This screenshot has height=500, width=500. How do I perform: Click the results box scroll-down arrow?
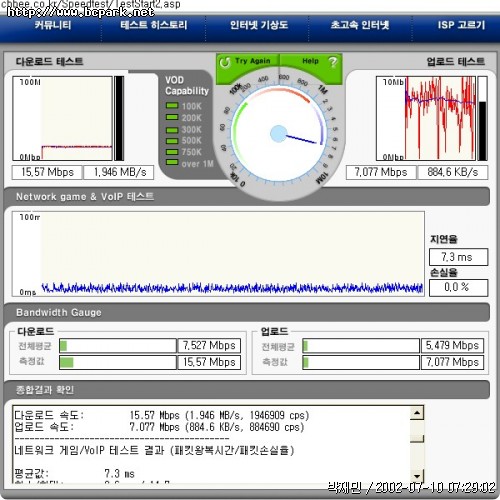click(417, 476)
